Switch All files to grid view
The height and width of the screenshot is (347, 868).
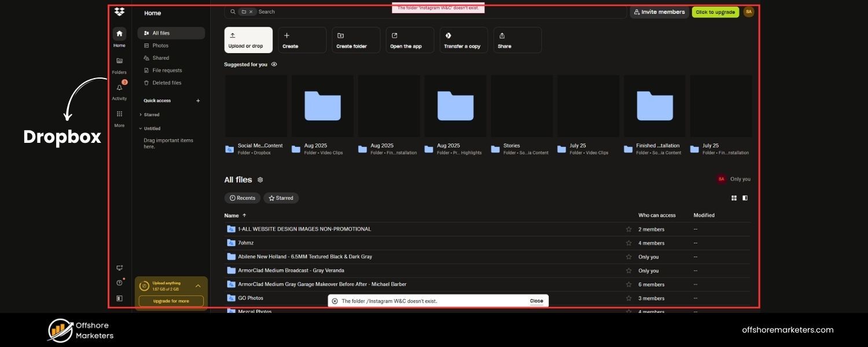click(733, 197)
